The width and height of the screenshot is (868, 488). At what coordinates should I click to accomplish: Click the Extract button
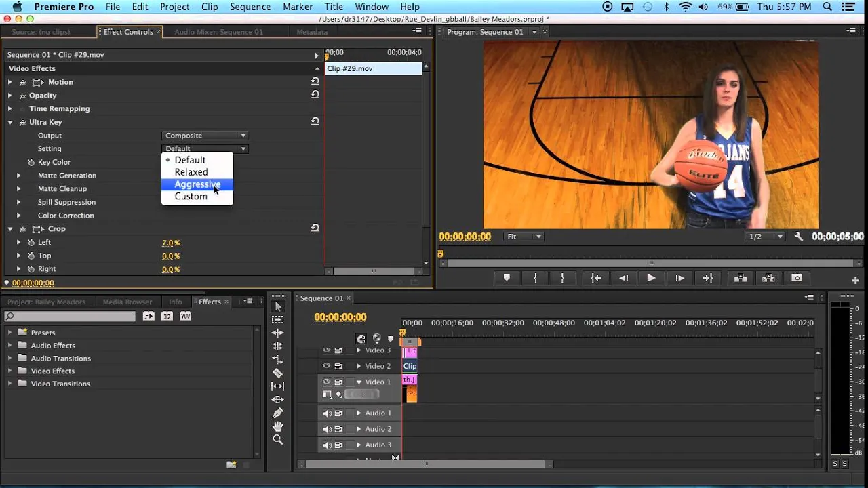click(768, 278)
